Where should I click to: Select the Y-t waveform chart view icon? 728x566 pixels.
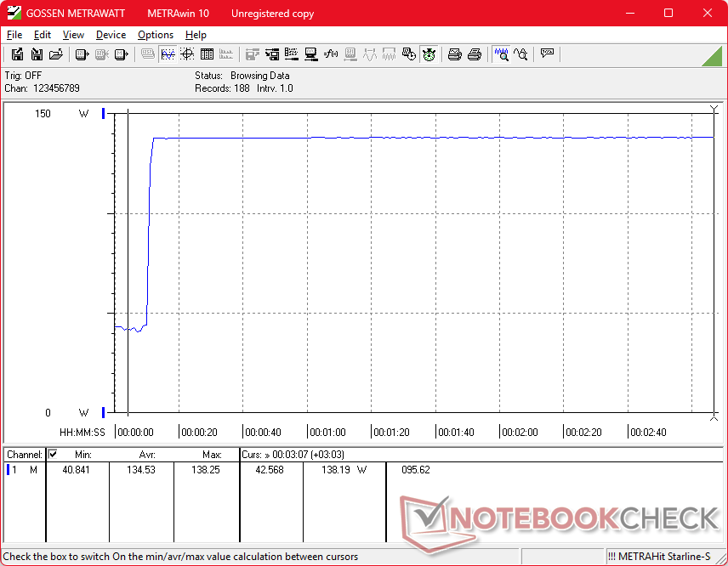(x=168, y=54)
